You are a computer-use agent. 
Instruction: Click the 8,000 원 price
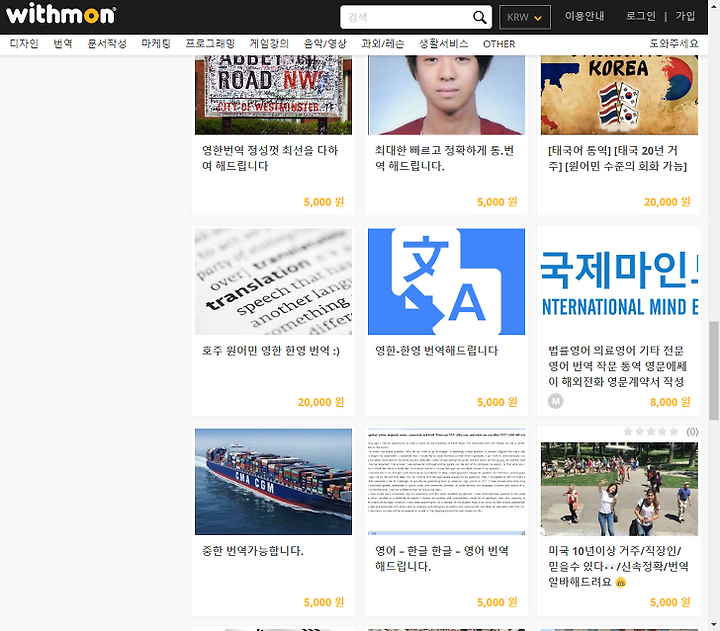[x=670, y=402]
